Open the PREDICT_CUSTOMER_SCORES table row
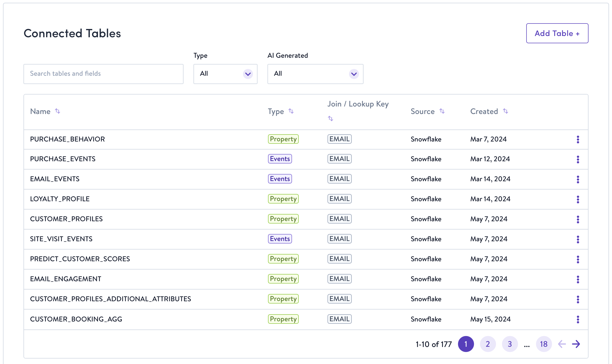The image size is (612, 364). point(306,259)
